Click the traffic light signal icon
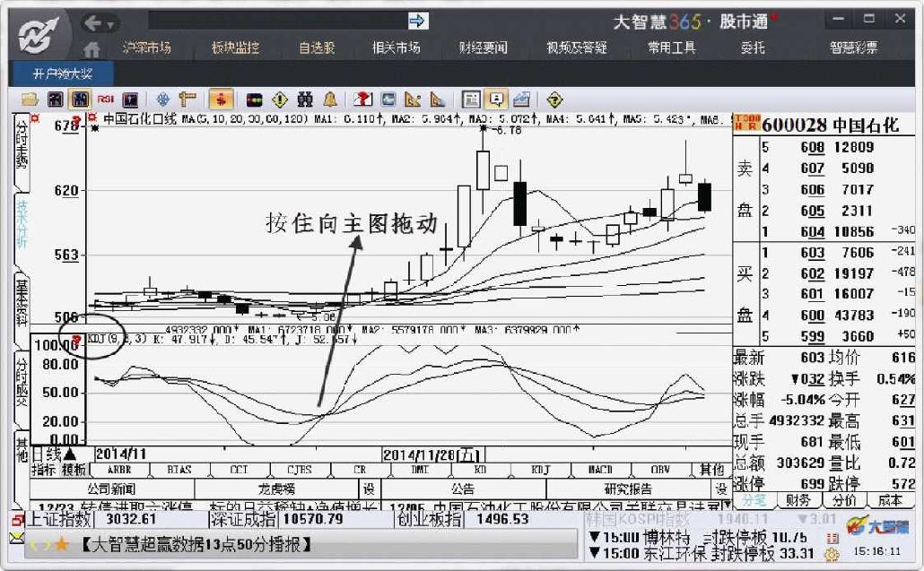 click(x=254, y=99)
